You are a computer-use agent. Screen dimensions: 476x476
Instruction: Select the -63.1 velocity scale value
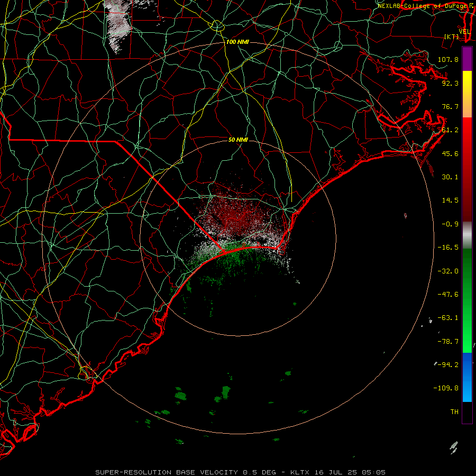point(448,318)
